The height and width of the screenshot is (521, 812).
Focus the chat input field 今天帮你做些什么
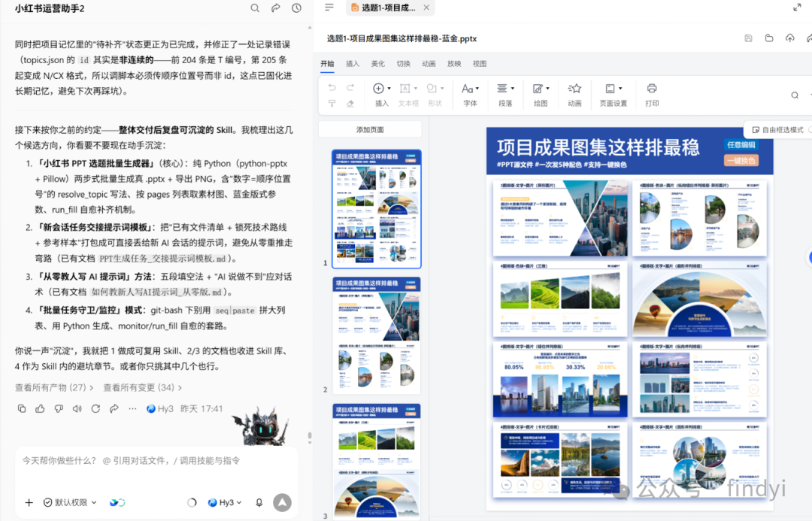click(156, 461)
